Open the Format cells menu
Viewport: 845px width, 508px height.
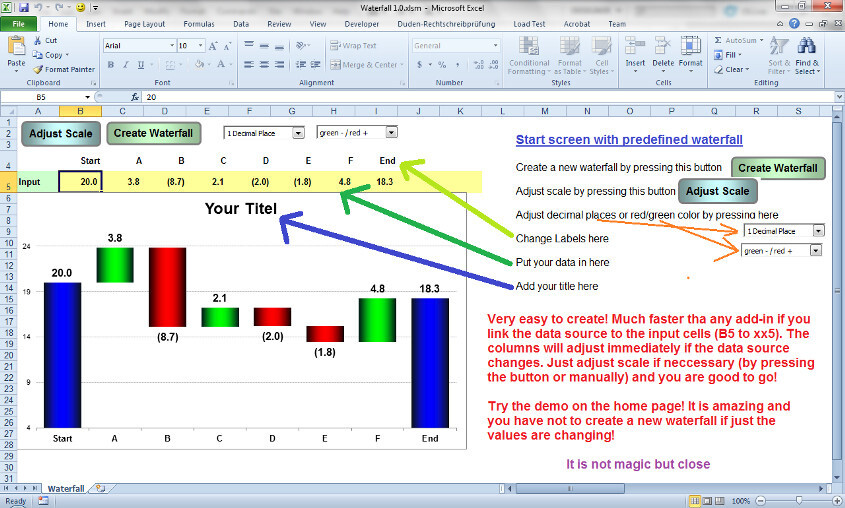(690, 54)
